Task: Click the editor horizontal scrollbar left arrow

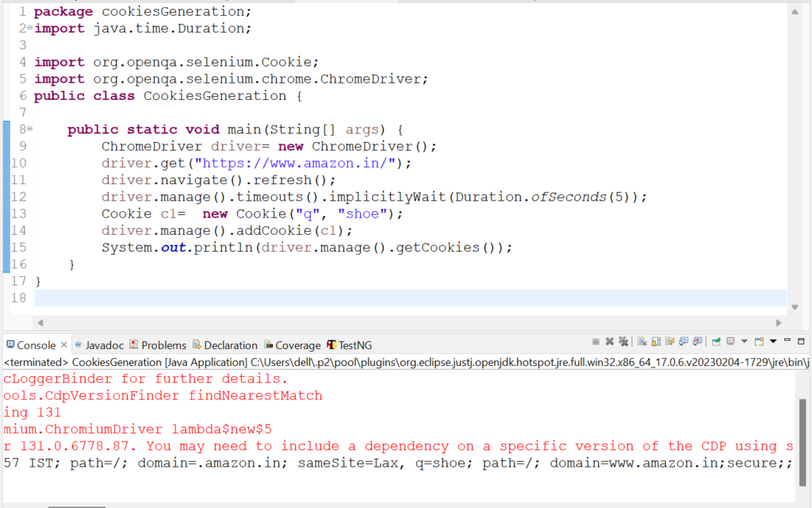Action: click(x=40, y=323)
